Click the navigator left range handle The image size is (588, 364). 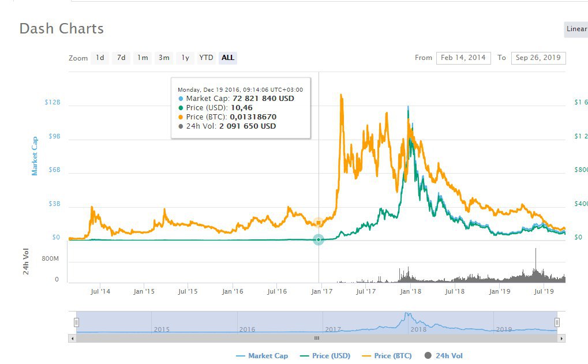click(77, 322)
